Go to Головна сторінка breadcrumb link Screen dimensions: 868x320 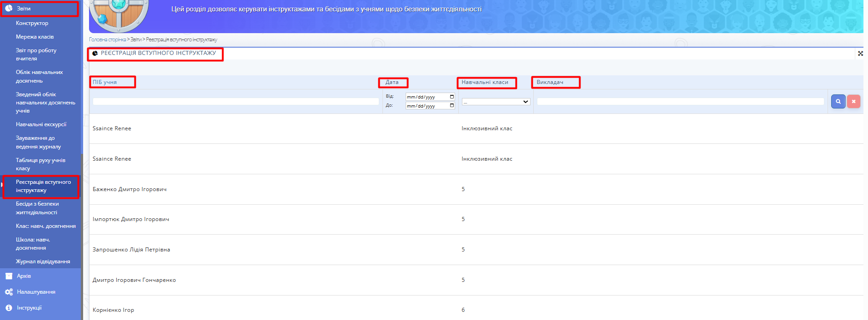(x=107, y=40)
